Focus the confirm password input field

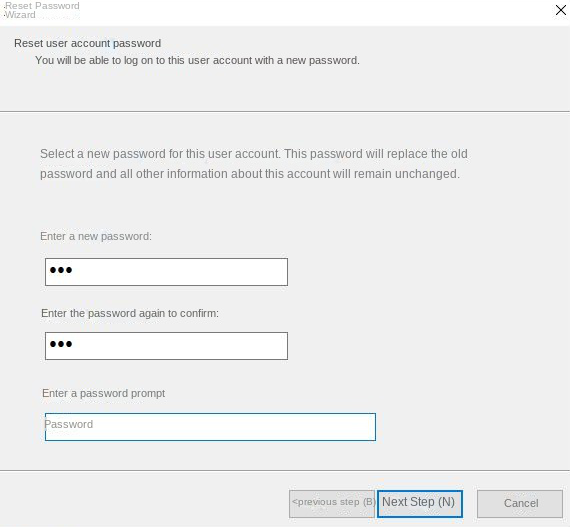point(166,346)
